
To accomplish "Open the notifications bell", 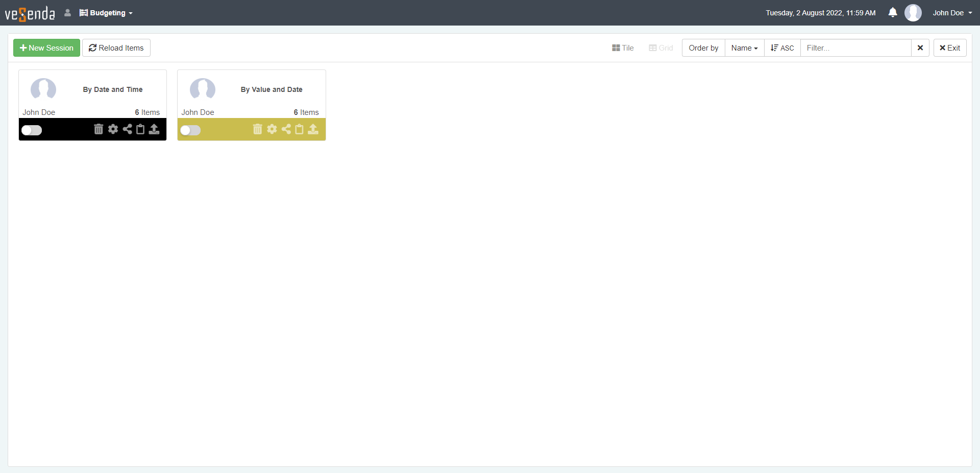I will 892,13.
